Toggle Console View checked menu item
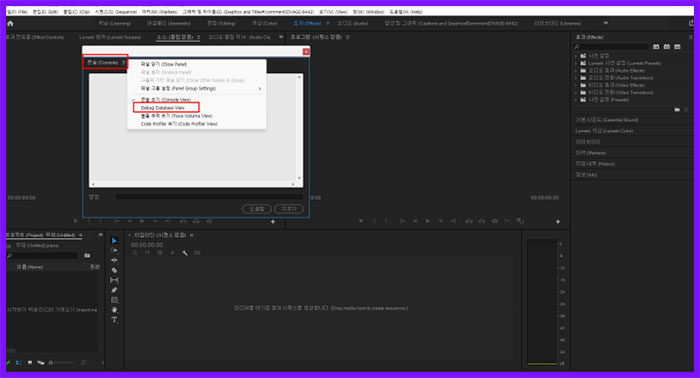Screen dimensions: 700x378 (x=166, y=100)
